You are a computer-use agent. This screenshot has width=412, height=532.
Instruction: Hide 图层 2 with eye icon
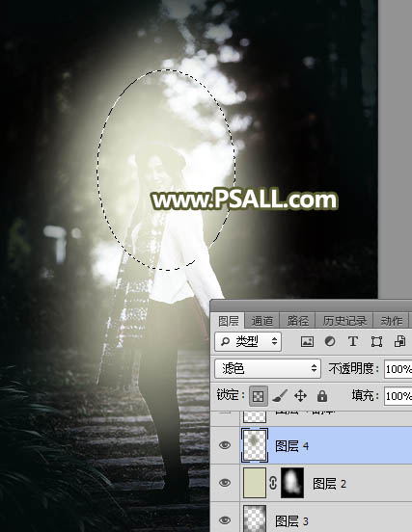[x=225, y=483]
